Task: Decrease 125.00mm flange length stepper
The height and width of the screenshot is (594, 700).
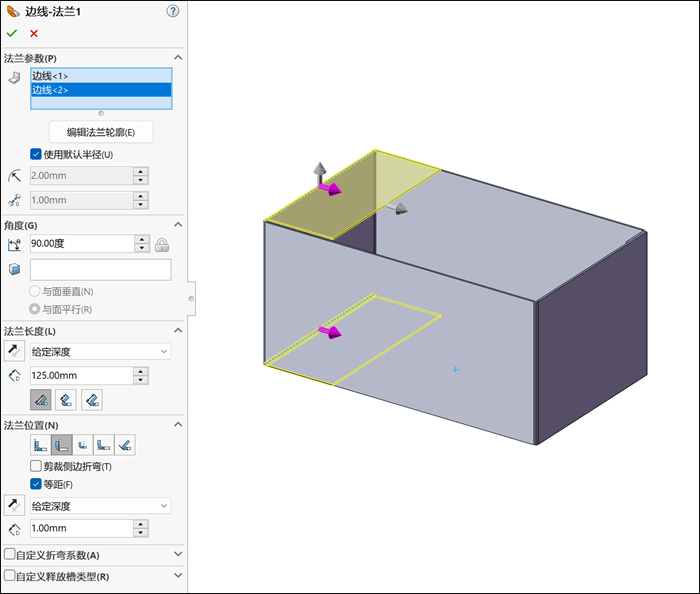Action: tap(141, 380)
